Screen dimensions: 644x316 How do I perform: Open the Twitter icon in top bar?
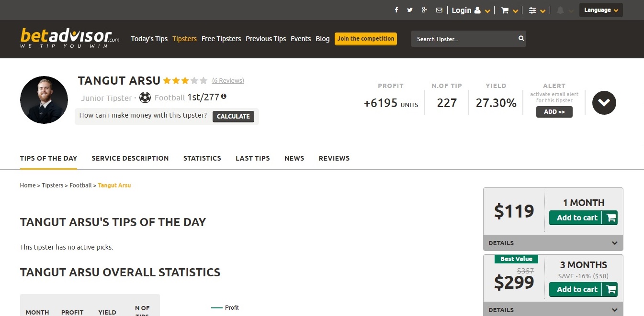(x=410, y=10)
